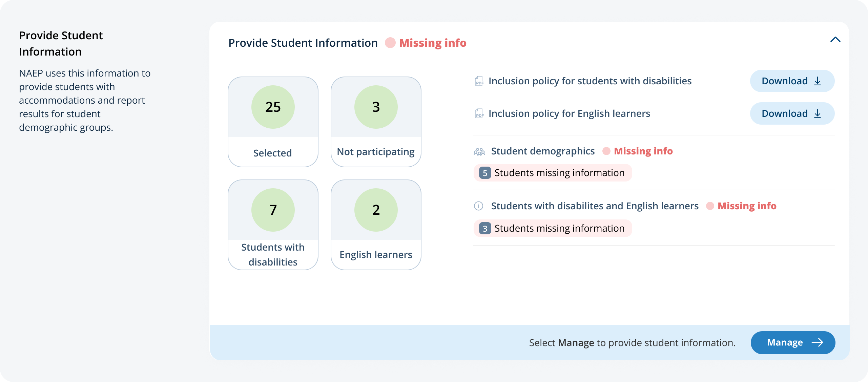Click the 3 Students missing information badge
This screenshot has height=382, width=868.
(552, 229)
